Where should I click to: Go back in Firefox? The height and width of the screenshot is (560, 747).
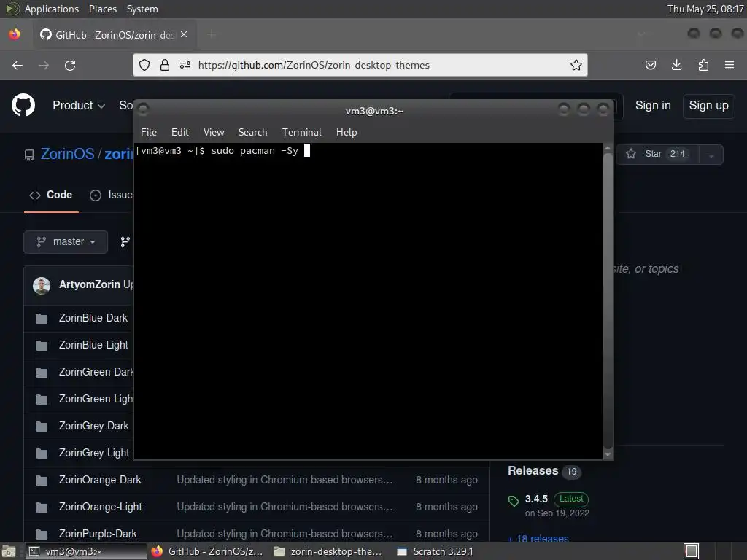click(18, 65)
